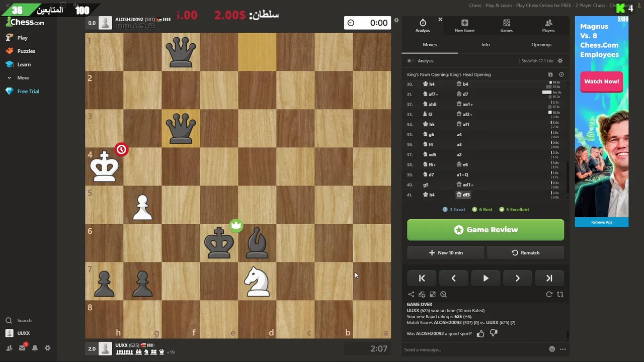The width and height of the screenshot is (644, 362).
Task: Switch to the Moves subtab
Action: coord(430,45)
